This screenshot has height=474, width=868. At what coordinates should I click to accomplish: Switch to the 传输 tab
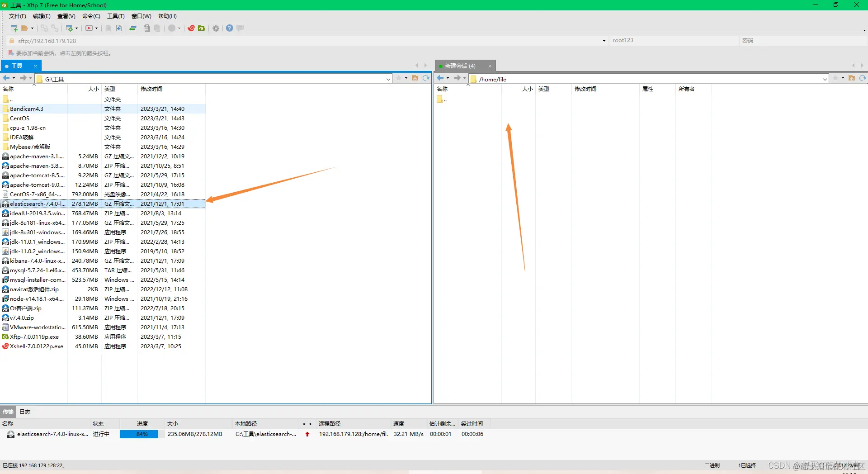[x=8, y=412]
